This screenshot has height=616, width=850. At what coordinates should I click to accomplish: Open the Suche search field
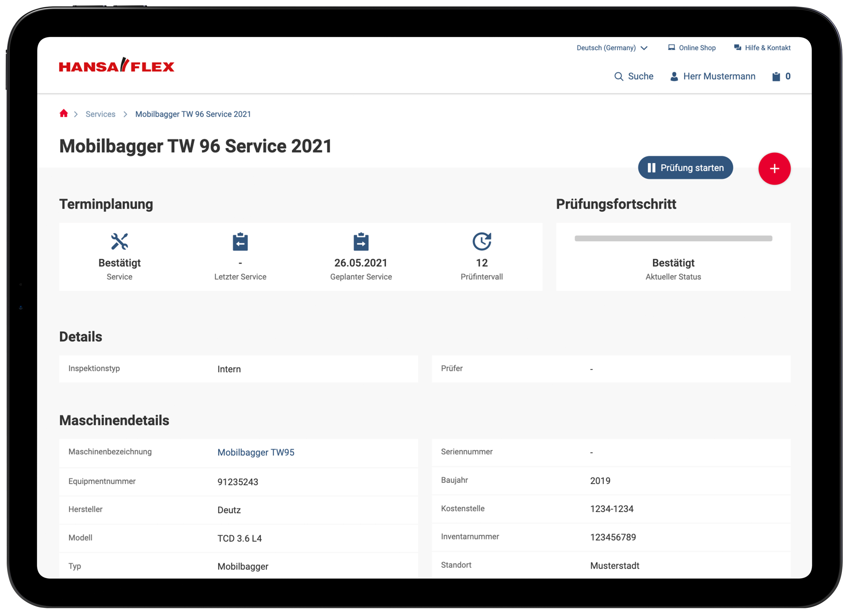(634, 77)
